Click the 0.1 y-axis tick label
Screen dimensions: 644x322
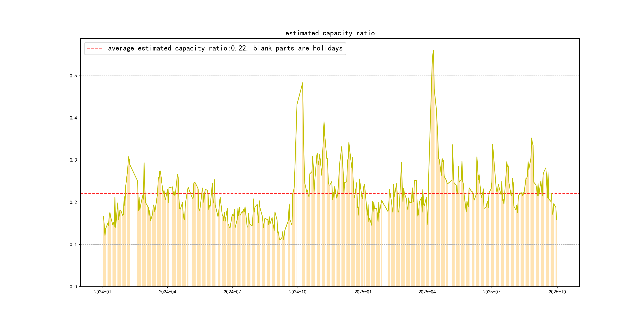point(73,244)
